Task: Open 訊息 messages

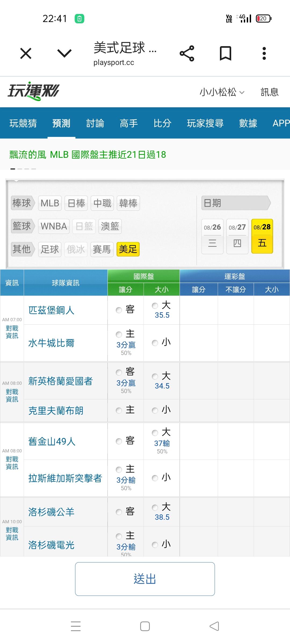Action: (270, 92)
